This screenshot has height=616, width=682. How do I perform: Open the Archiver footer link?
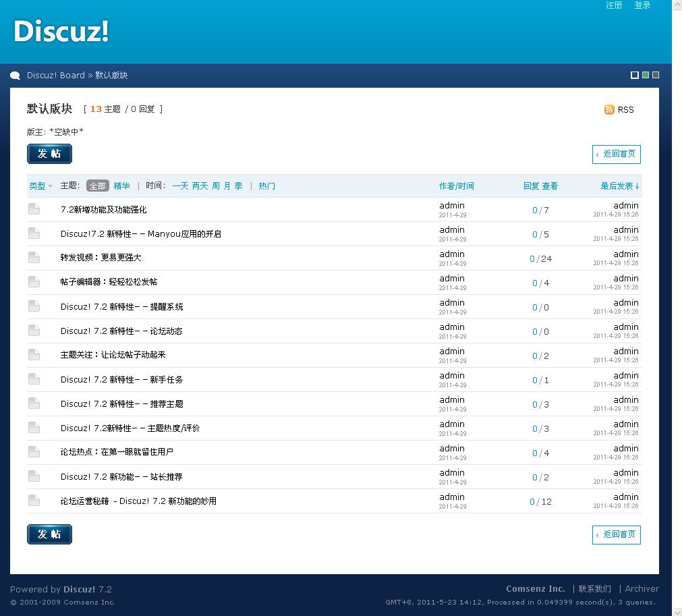tap(642, 588)
